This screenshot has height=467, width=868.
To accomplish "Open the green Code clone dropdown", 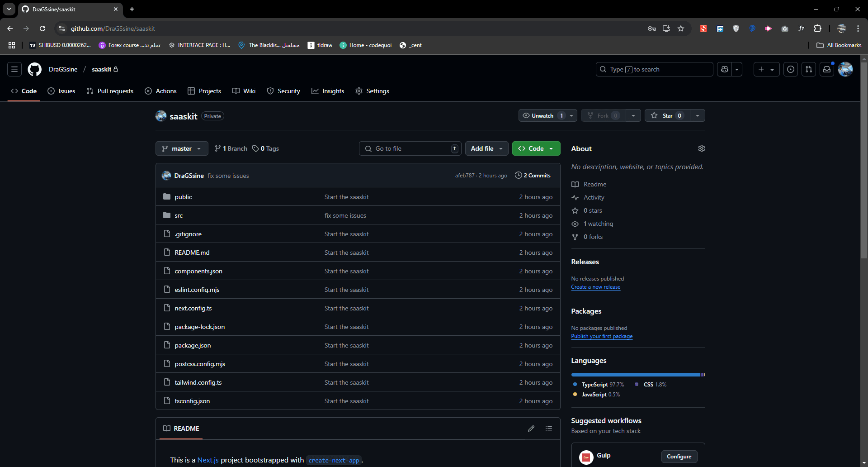I will coord(536,148).
